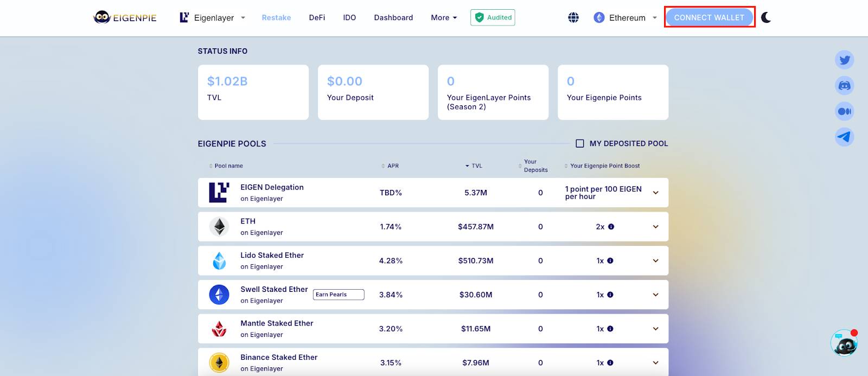Go to the Restake tab
This screenshot has height=376, width=868.
pyautogui.click(x=276, y=17)
